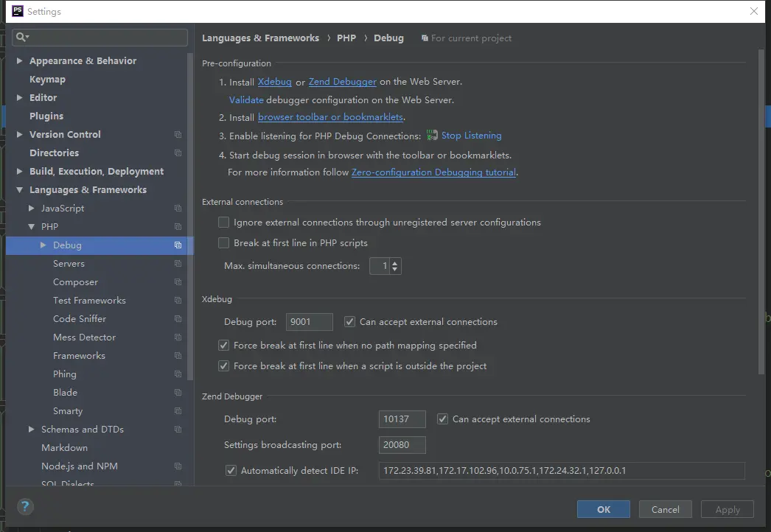Click Validate debugger configuration link
The width and height of the screenshot is (771, 532).
(x=246, y=99)
